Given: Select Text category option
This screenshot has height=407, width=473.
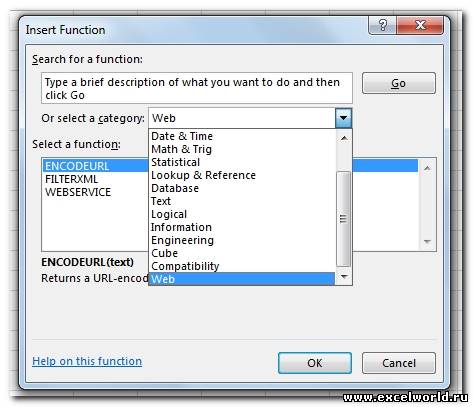Looking at the screenshot, I should coord(242,201).
